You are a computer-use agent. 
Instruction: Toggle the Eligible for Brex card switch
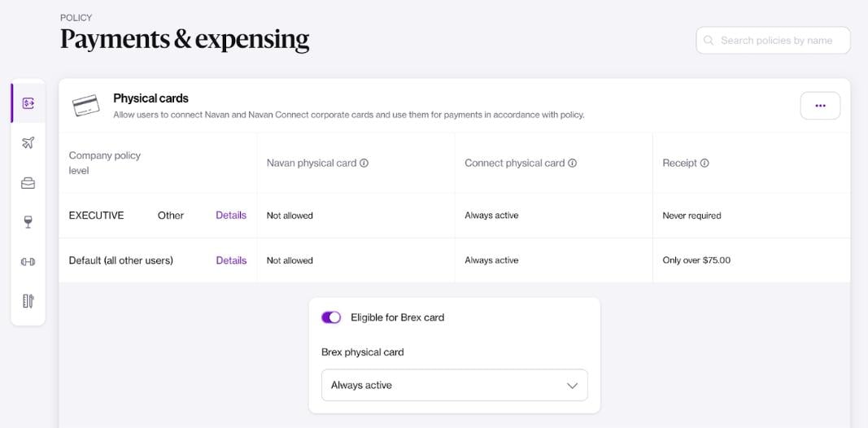(331, 317)
